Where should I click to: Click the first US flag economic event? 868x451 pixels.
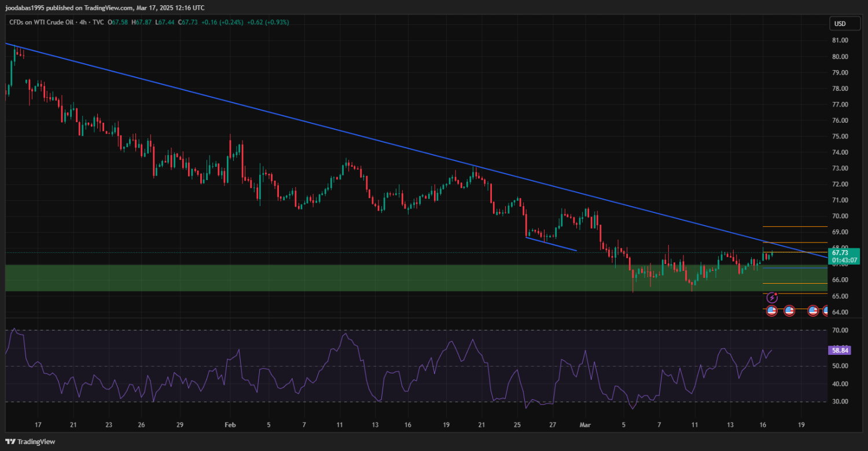tap(771, 311)
